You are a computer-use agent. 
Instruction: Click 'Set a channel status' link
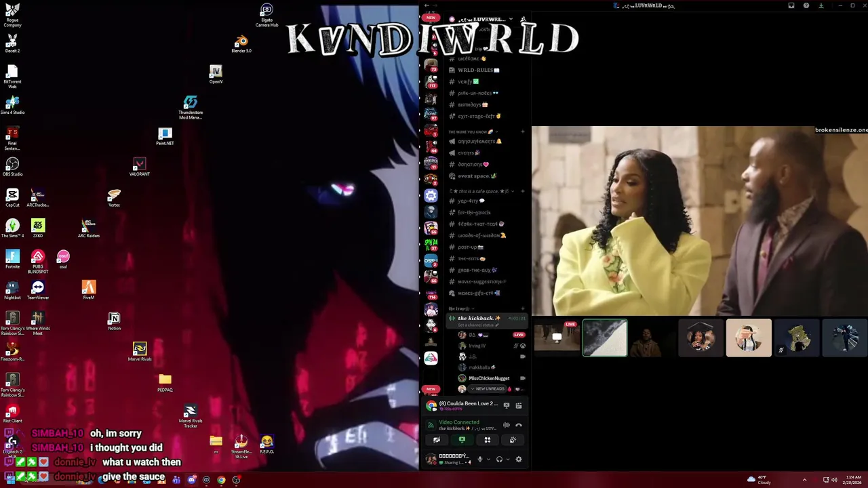pyautogui.click(x=478, y=325)
